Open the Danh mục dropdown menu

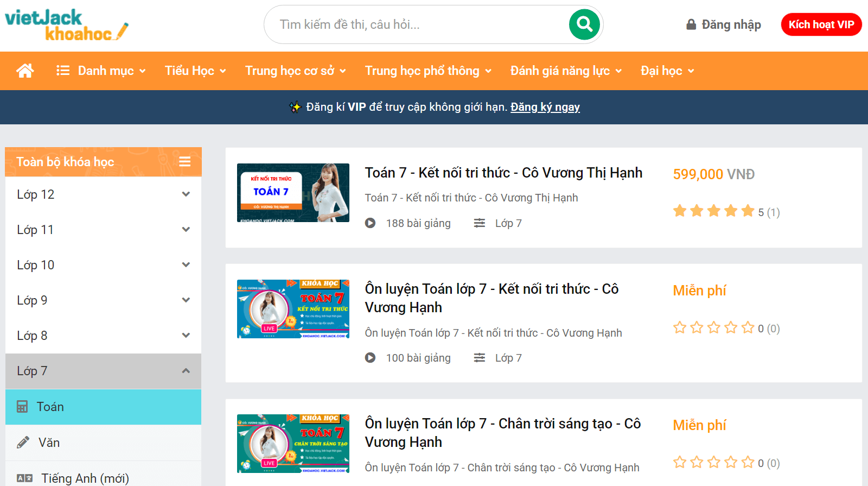[x=101, y=71]
